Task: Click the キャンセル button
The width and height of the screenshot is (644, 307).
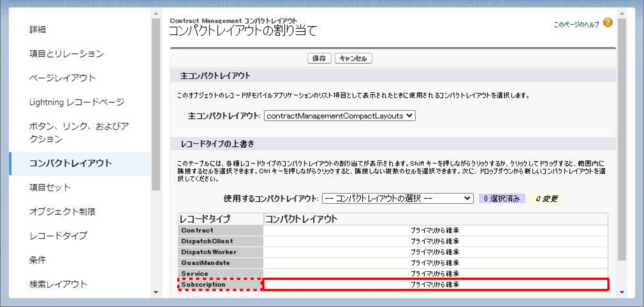Action: (353, 58)
